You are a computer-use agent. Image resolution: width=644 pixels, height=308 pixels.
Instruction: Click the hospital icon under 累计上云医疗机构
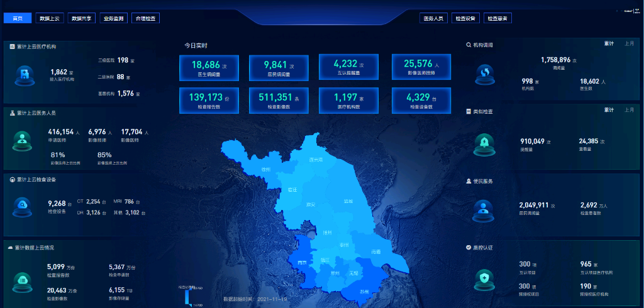tap(23, 75)
